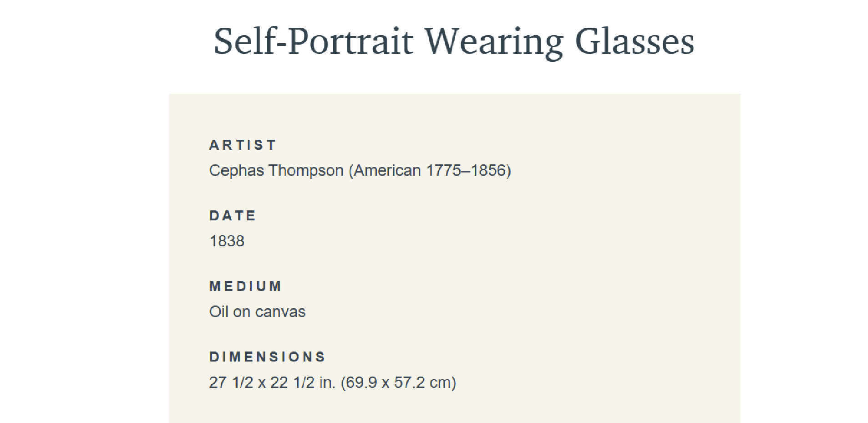Open the Cephas Thompson artist name
This screenshot has width=868, height=423.
pyautogui.click(x=276, y=170)
